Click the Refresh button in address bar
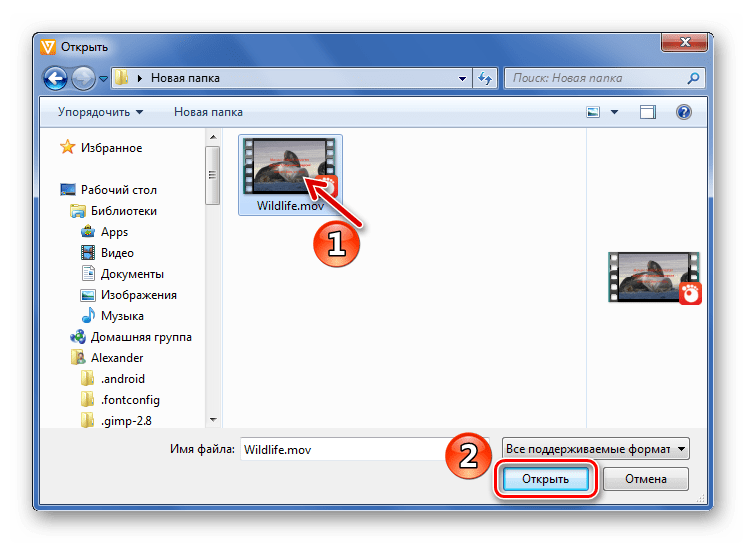747x544 pixels. (485, 78)
